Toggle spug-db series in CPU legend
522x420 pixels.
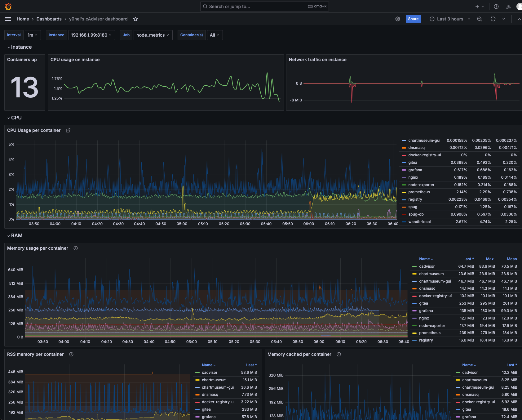416,214
